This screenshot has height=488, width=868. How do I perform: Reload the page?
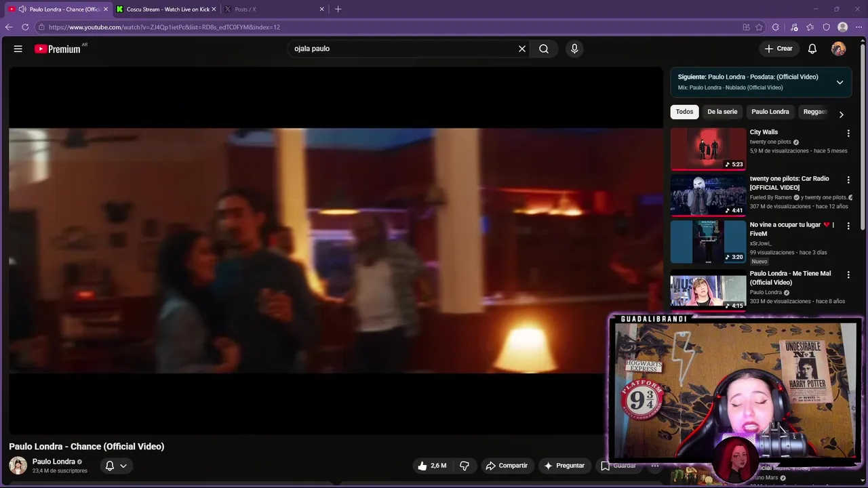point(25,27)
